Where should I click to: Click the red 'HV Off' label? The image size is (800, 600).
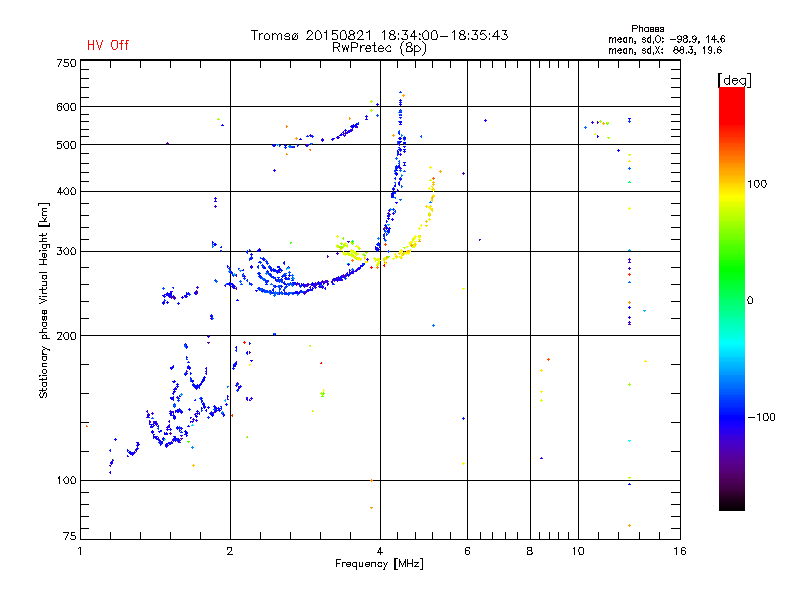[x=108, y=45]
